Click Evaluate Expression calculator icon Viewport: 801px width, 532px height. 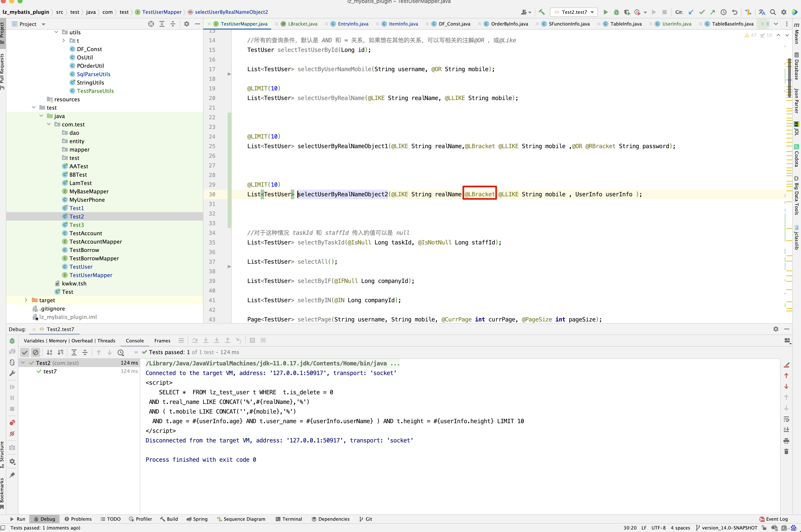[252, 340]
